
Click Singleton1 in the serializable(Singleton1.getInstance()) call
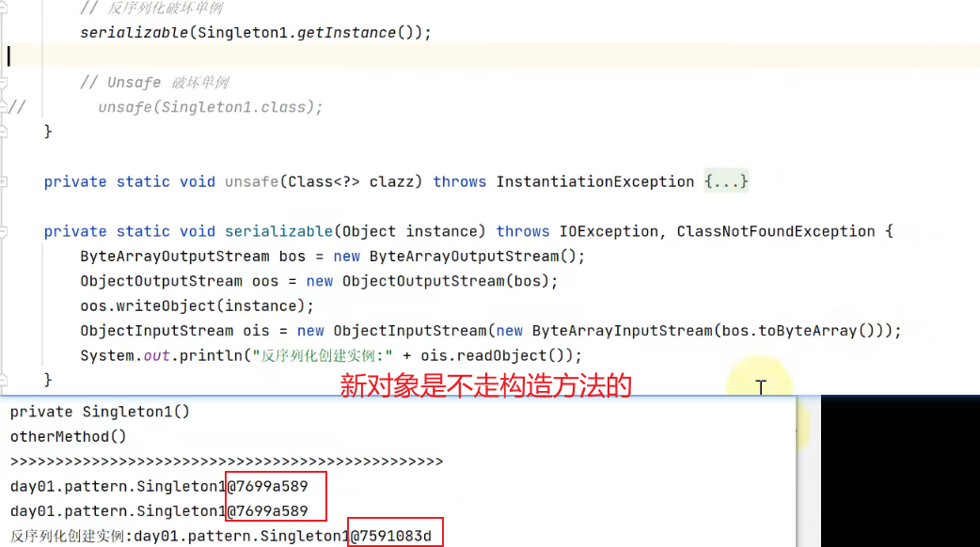pos(243,33)
